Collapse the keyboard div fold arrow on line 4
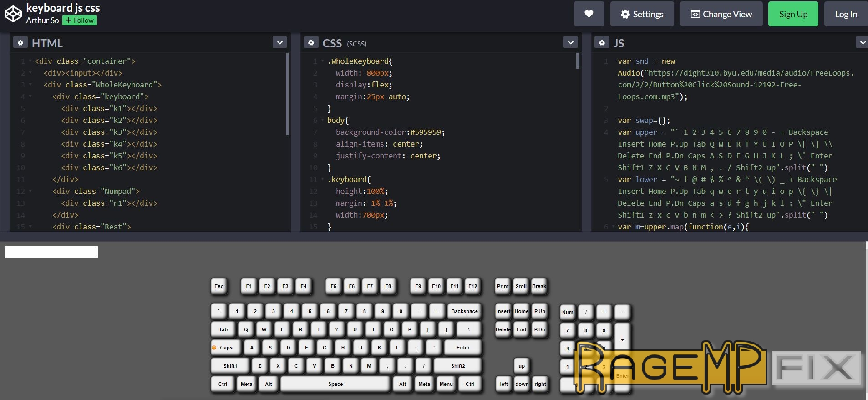Screen dimensions: 868x400 coord(30,96)
